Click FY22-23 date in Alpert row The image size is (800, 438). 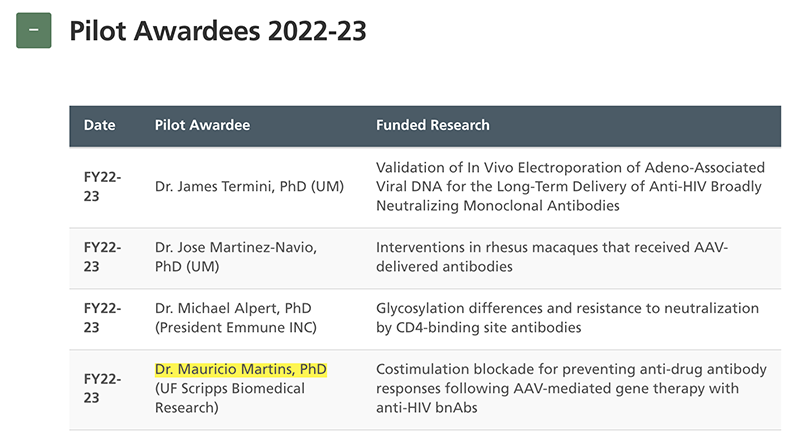[102, 318]
